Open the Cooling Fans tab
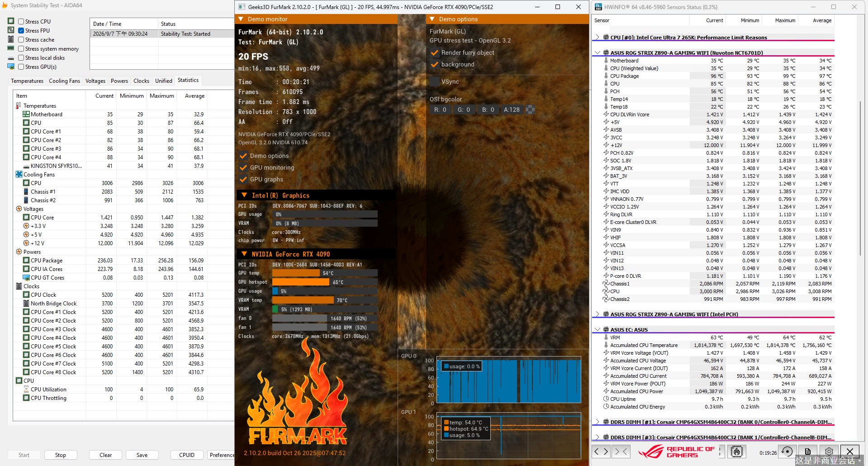The height and width of the screenshot is (466, 868). coord(64,81)
